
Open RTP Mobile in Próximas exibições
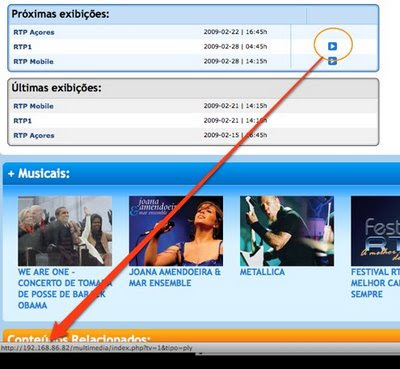(x=33, y=62)
